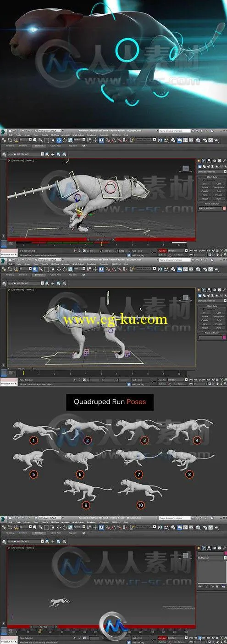Click selection lock icon in top window status bar
Screen dimensions: 227x644
pos(79,250)
